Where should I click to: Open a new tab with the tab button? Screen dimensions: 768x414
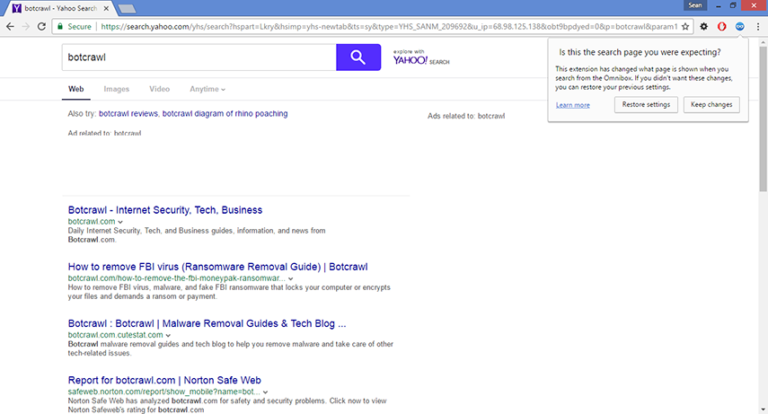point(127,8)
